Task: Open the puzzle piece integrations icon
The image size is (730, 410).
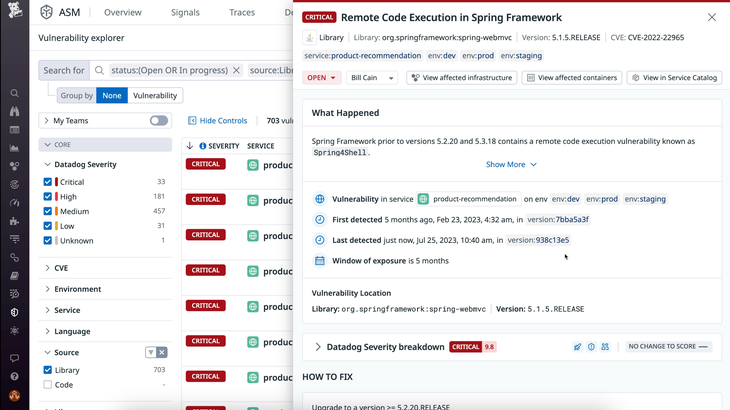Action: coord(14,221)
